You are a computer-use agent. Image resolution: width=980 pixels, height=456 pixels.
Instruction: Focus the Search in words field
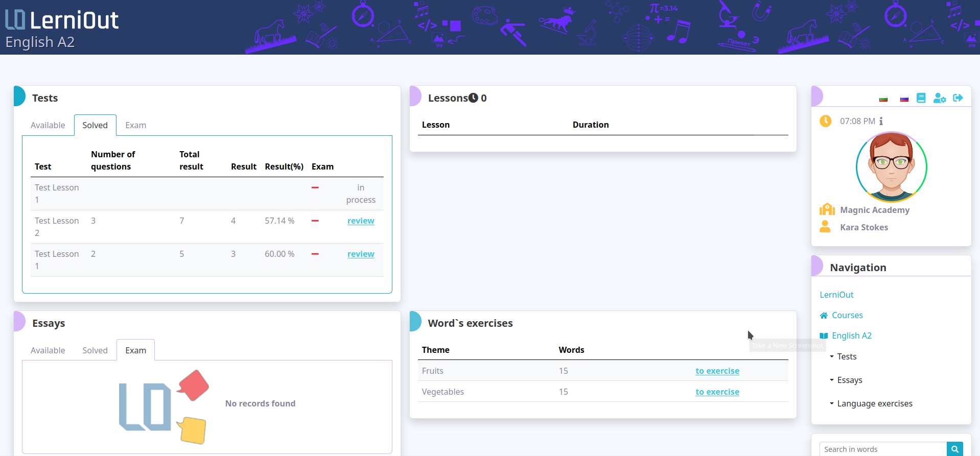pos(883,449)
